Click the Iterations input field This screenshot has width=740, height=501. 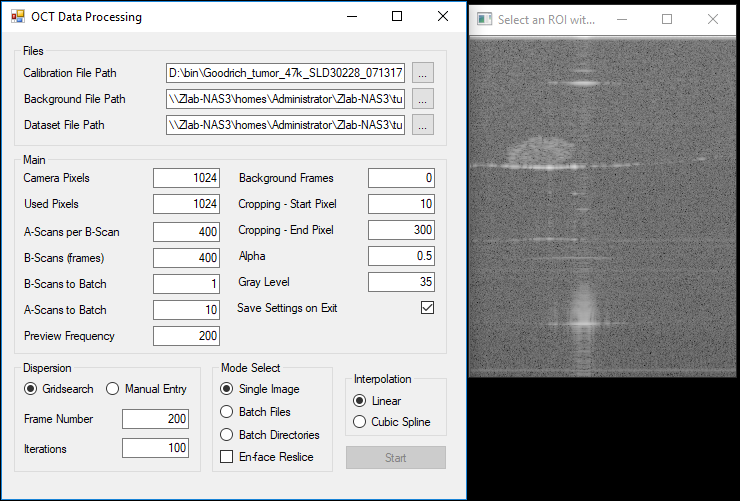pyautogui.click(x=155, y=448)
